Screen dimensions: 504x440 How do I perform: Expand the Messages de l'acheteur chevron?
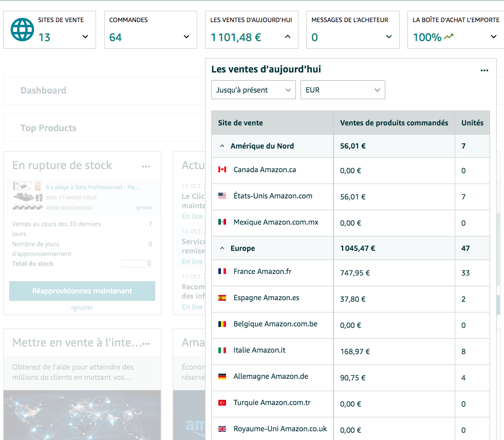[389, 36]
